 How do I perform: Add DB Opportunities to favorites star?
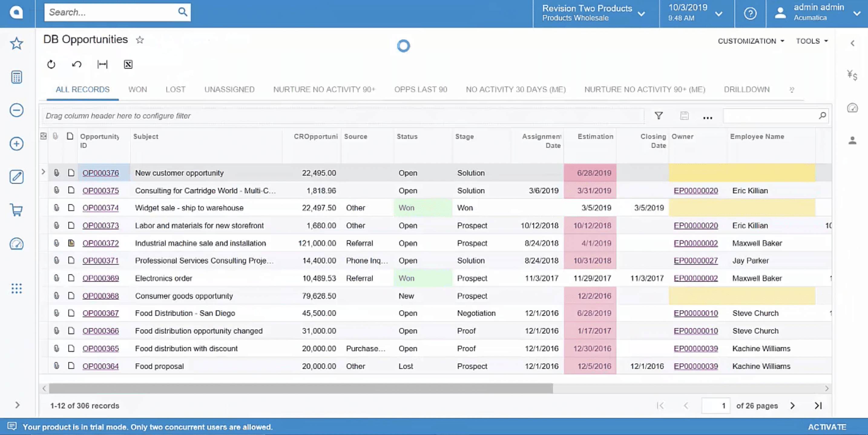140,40
